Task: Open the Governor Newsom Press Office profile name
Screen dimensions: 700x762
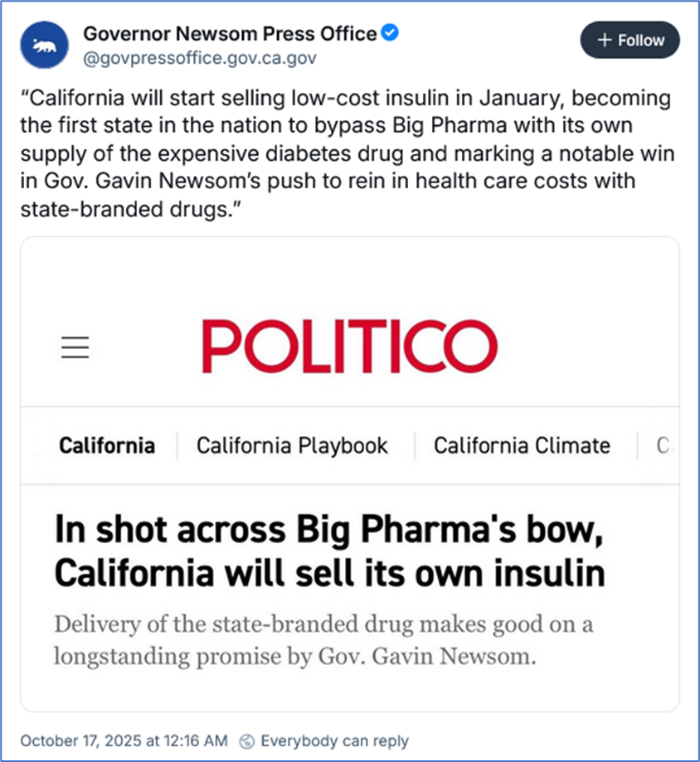Action: (230, 34)
